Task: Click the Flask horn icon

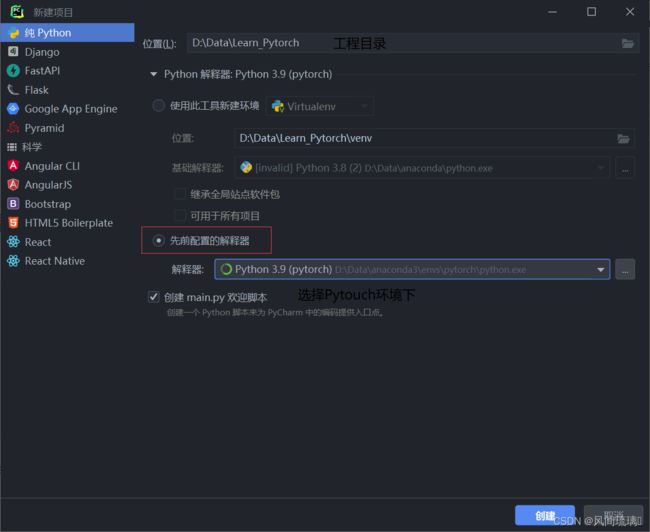Action: tap(13, 90)
